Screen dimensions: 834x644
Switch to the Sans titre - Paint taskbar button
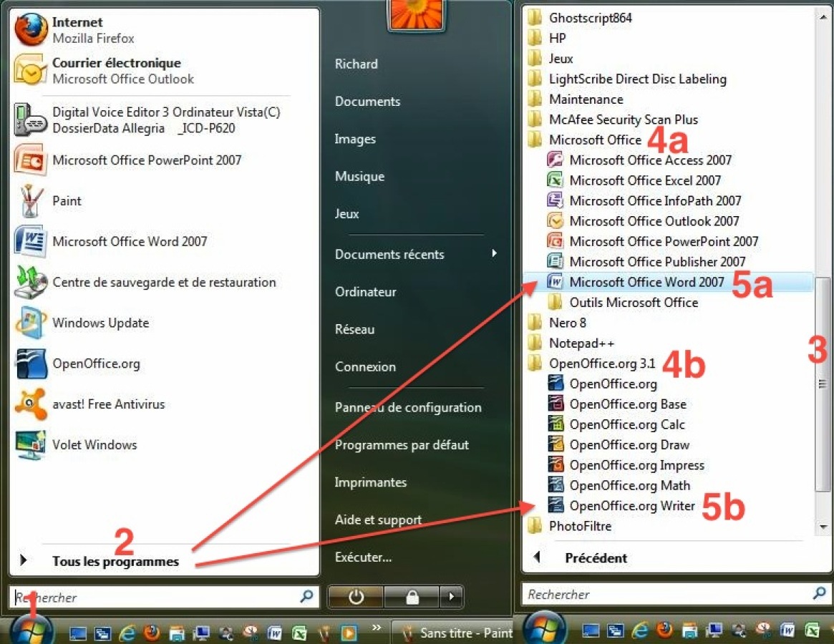(x=452, y=633)
